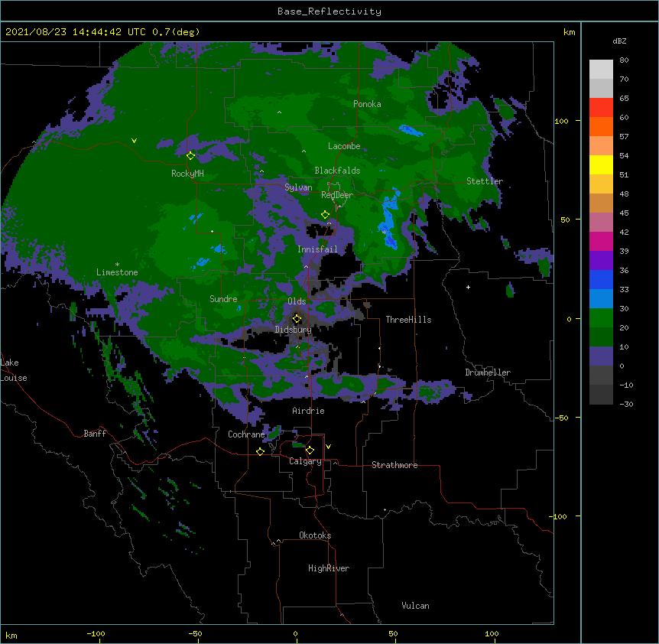
Task: Click the Vulcan label
Action: [x=415, y=606]
